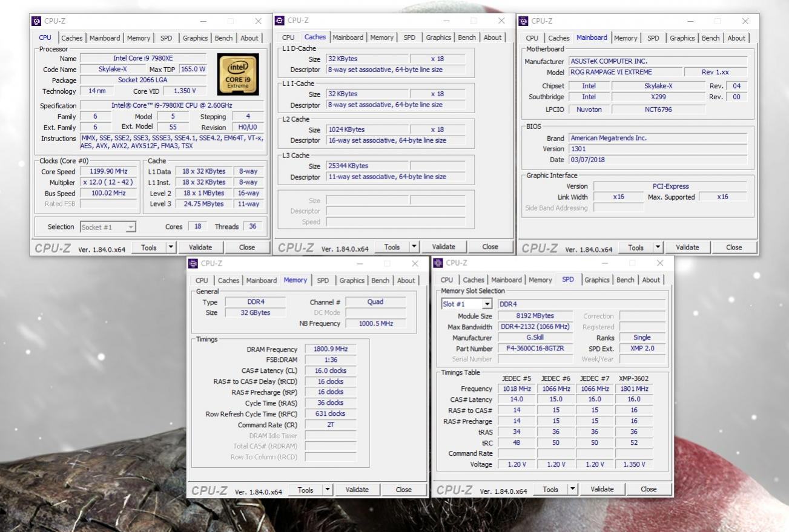
Task: Click the XMP-3602 frequency value 1801 MHz
Action: click(x=633, y=389)
